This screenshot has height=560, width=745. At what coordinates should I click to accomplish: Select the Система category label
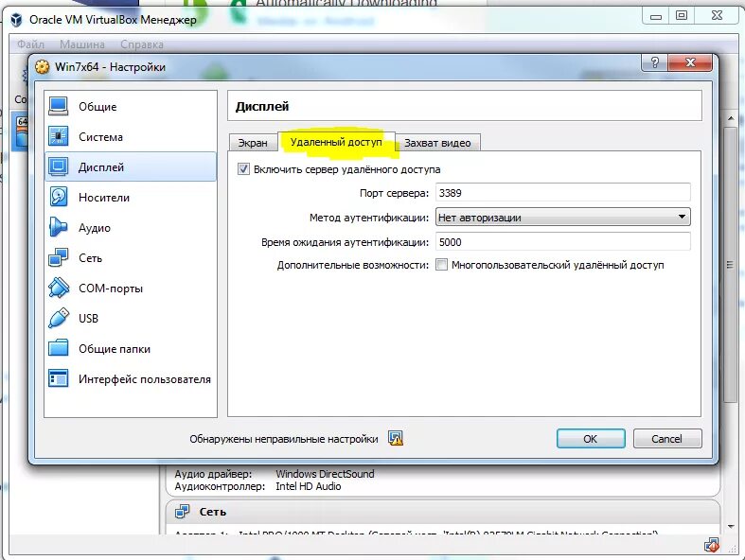pos(100,137)
